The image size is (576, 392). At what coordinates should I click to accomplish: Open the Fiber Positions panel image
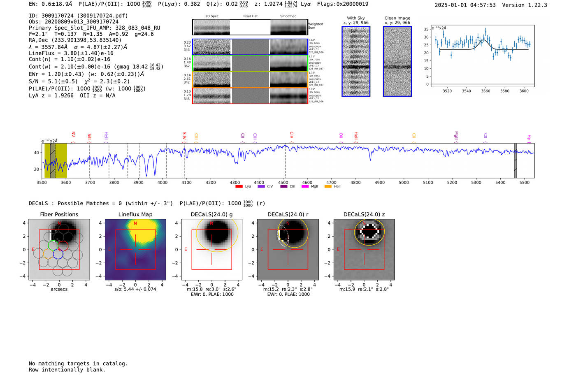click(59, 250)
